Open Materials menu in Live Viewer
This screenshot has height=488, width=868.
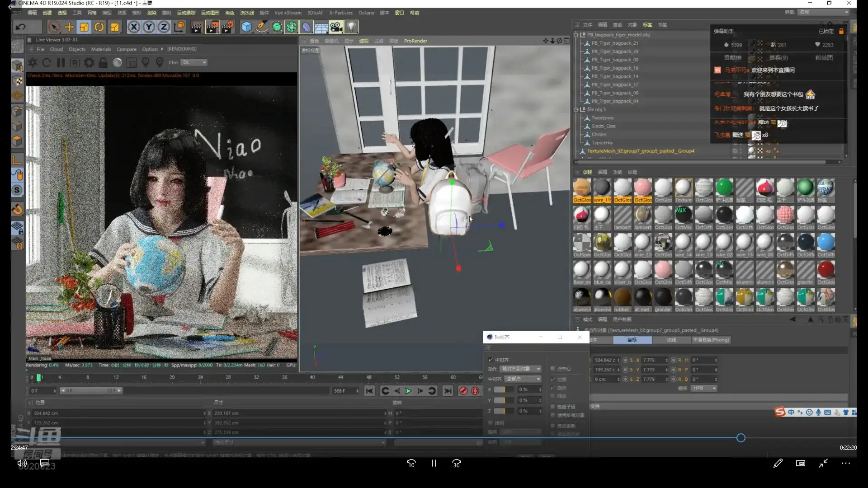tap(101, 49)
